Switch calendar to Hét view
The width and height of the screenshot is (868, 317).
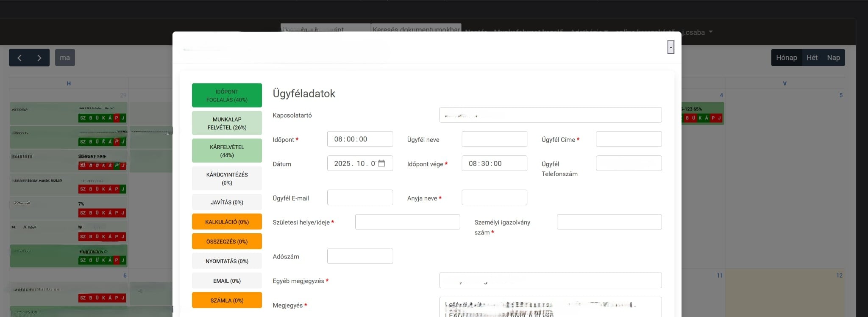point(812,58)
